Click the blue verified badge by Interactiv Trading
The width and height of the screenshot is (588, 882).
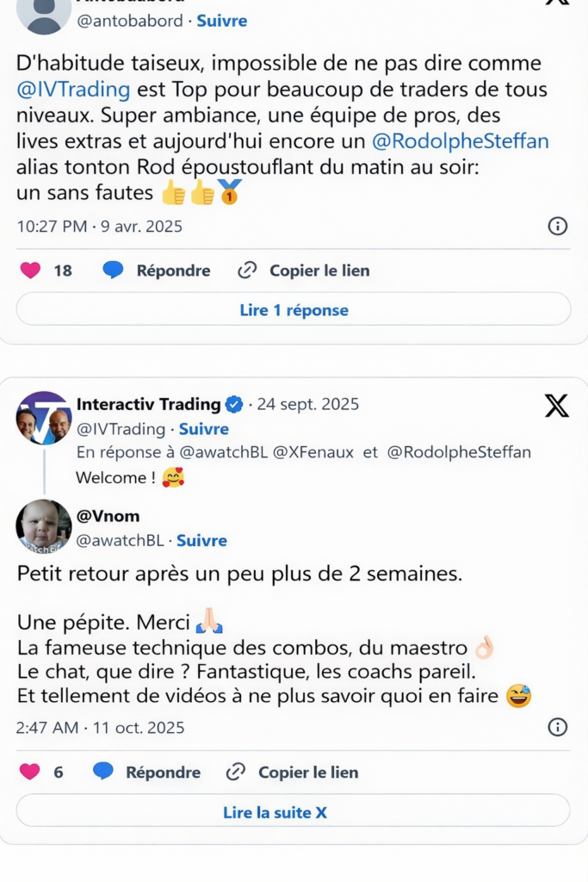pos(234,404)
